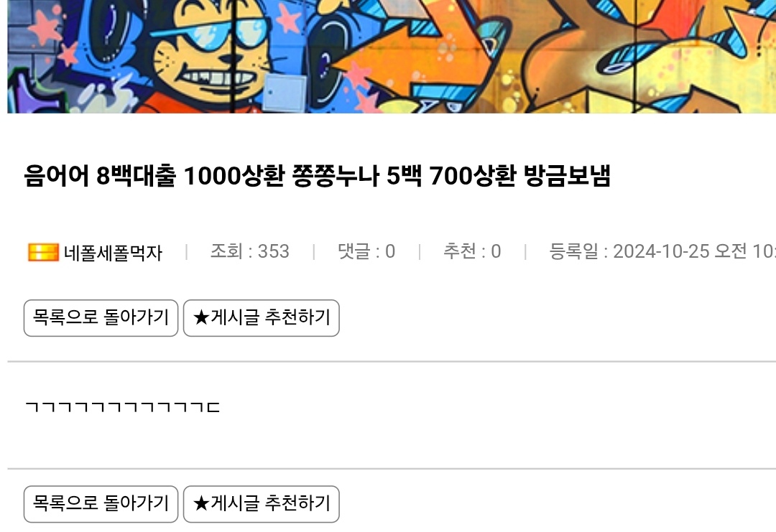Screen dimensions: 776x532
Task: Click the orange level badge beside 네폴세폴먹자
Action: pyautogui.click(x=44, y=252)
